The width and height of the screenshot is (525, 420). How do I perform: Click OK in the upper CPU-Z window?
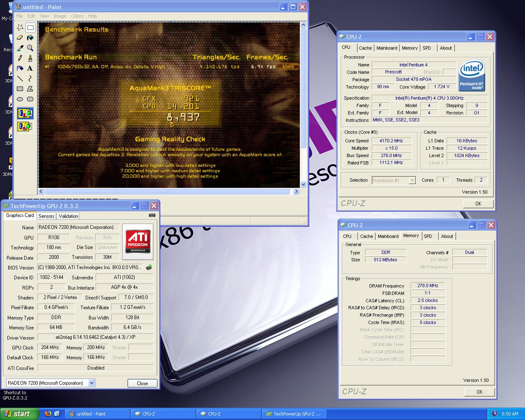tap(478, 203)
